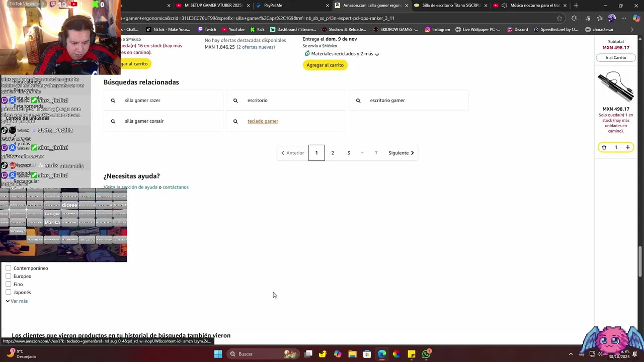
Task: Open the Kick bookmark
Action: 257,30
